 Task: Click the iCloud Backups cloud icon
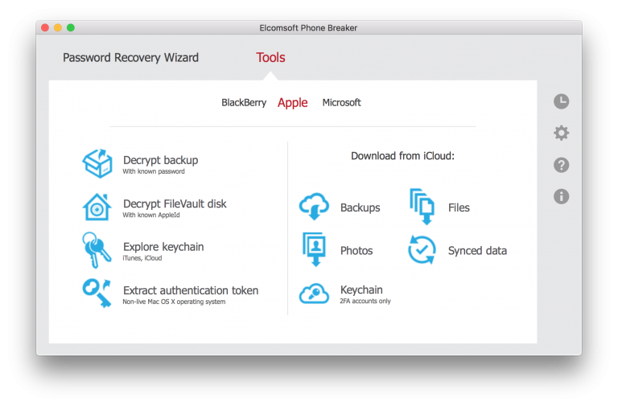(314, 207)
